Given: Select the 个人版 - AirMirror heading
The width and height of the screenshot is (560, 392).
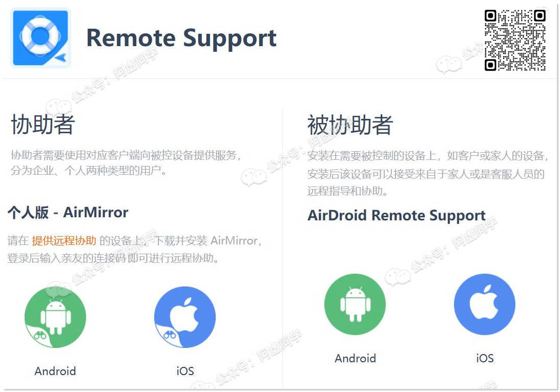Looking at the screenshot, I should tap(68, 213).
